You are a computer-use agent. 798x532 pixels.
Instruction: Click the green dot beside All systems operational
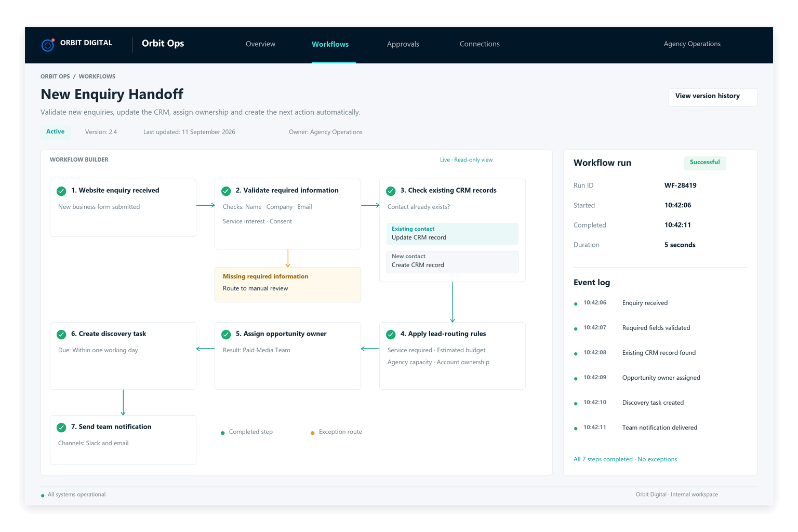pos(43,496)
